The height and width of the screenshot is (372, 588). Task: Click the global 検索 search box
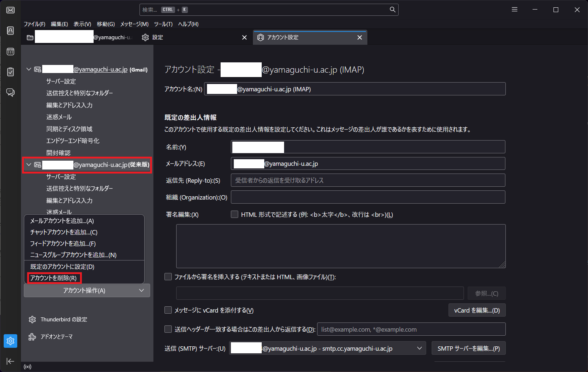click(269, 10)
